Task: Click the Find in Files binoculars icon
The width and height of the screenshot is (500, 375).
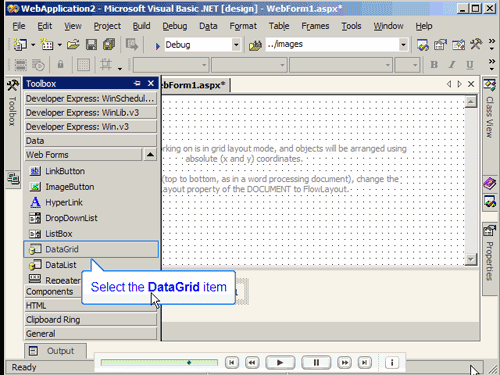Action: [x=255, y=45]
